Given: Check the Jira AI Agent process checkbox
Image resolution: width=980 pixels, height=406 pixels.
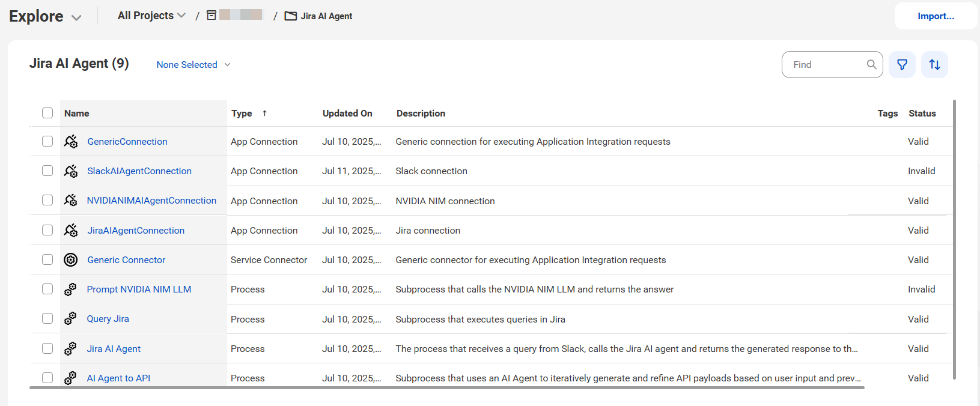Looking at the screenshot, I should (47, 348).
